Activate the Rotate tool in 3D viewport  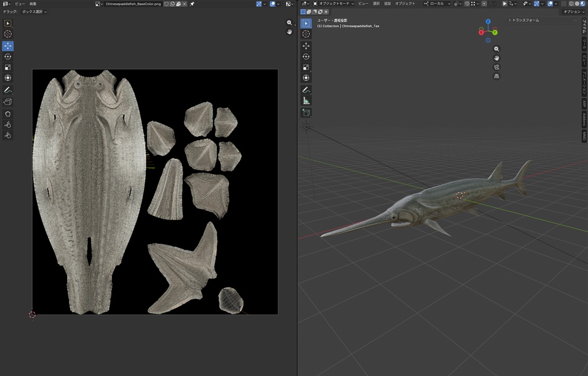click(x=306, y=57)
